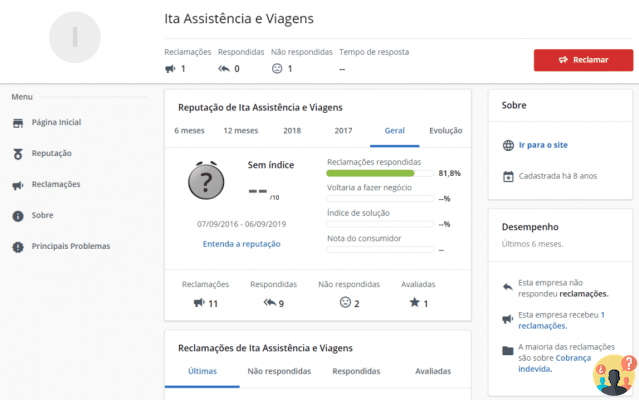Click the Ita Assistência e Viagens page title
The image size is (639, 400).
pyautogui.click(x=239, y=19)
